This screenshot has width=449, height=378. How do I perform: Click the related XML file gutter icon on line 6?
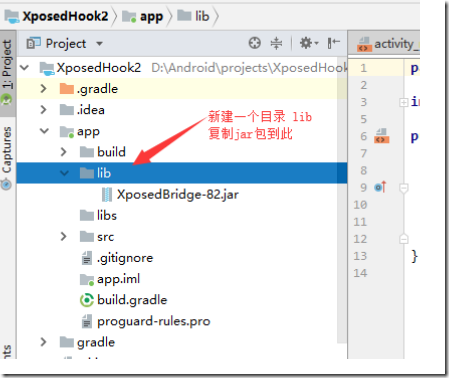point(381,136)
